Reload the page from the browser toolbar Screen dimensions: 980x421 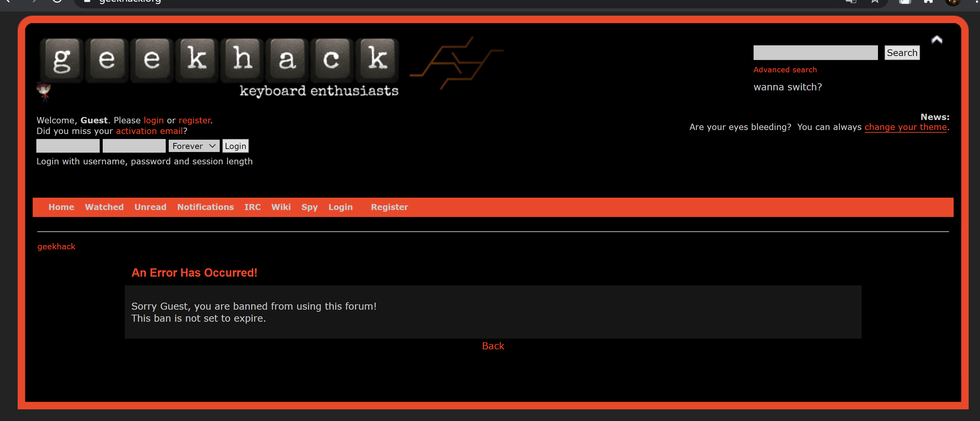[x=57, y=1]
